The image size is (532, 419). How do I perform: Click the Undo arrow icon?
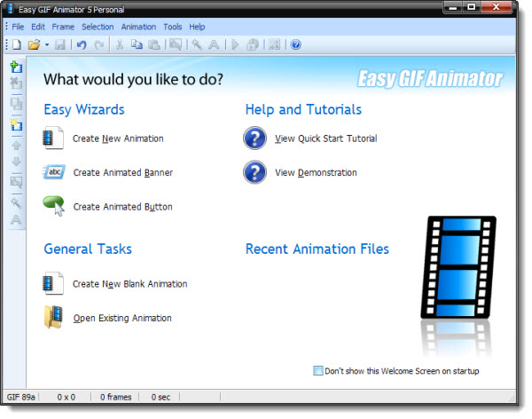click(82, 44)
